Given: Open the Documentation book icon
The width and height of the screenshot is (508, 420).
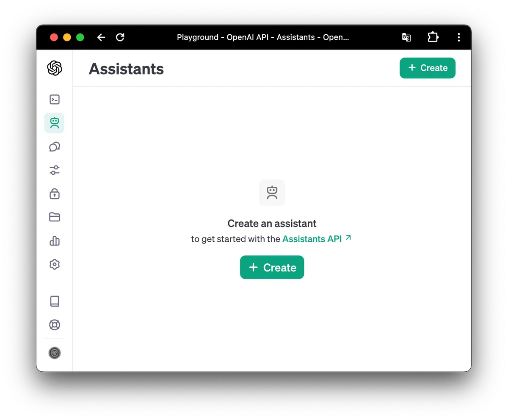Looking at the screenshot, I should click(x=55, y=301).
